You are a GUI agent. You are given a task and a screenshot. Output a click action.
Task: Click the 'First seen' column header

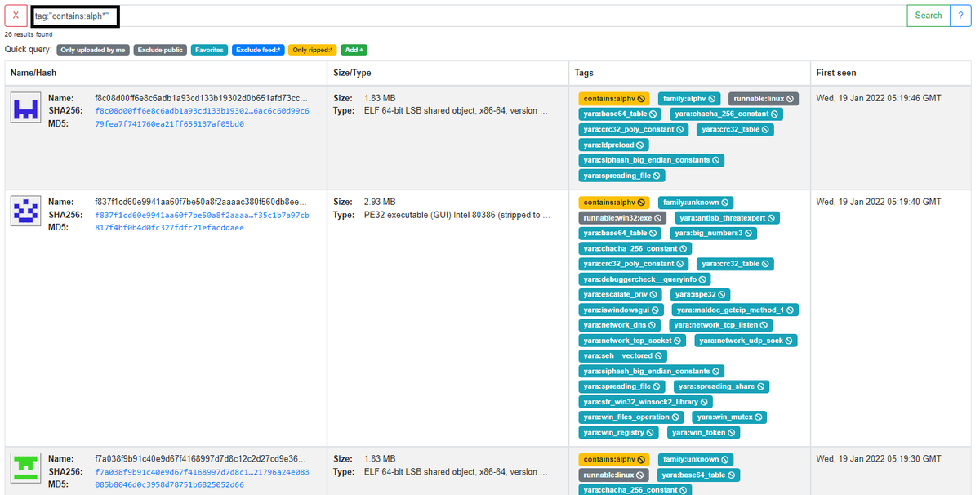click(836, 73)
